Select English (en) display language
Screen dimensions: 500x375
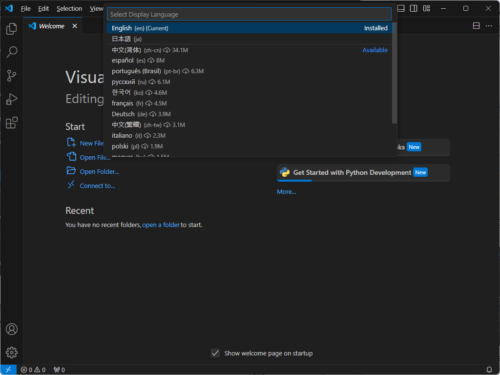(249, 28)
